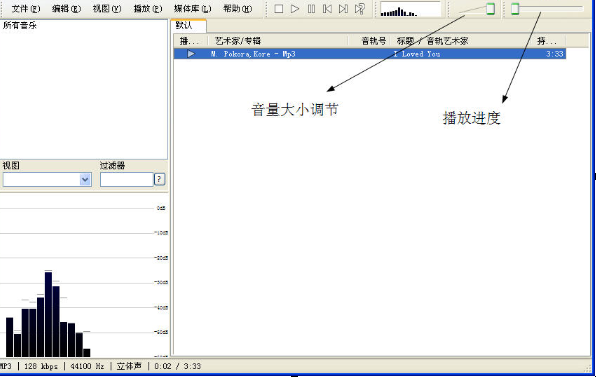Image resolution: width=596 pixels, height=377 pixels.
Task: Open the 播放 menu
Action: [x=148, y=8]
